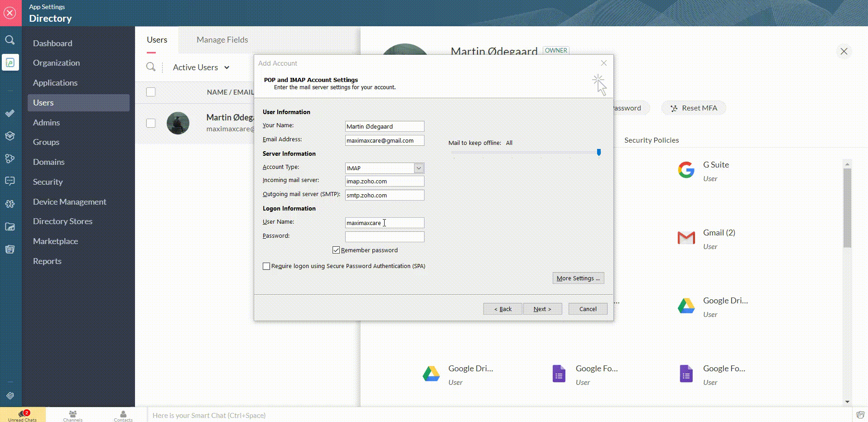Image resolution: width=868 pixels, height=422 pixels.
Task: Click the search icon in left rail
Action: (10, 40)
